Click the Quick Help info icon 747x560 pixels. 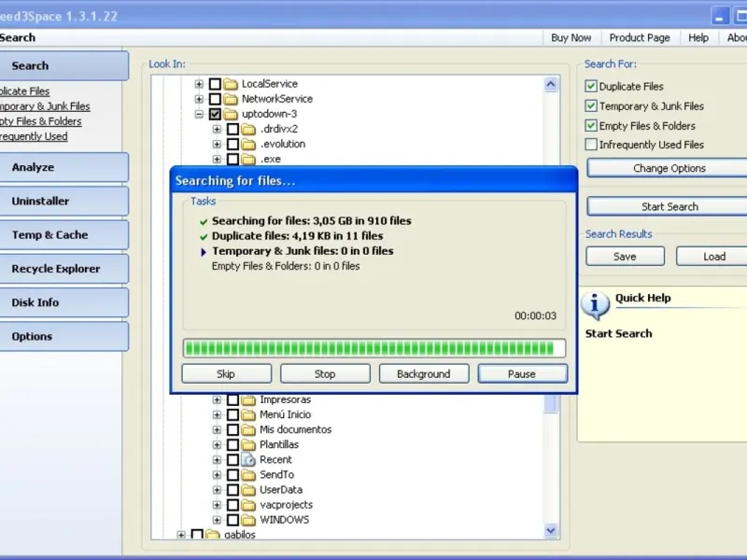595,304
